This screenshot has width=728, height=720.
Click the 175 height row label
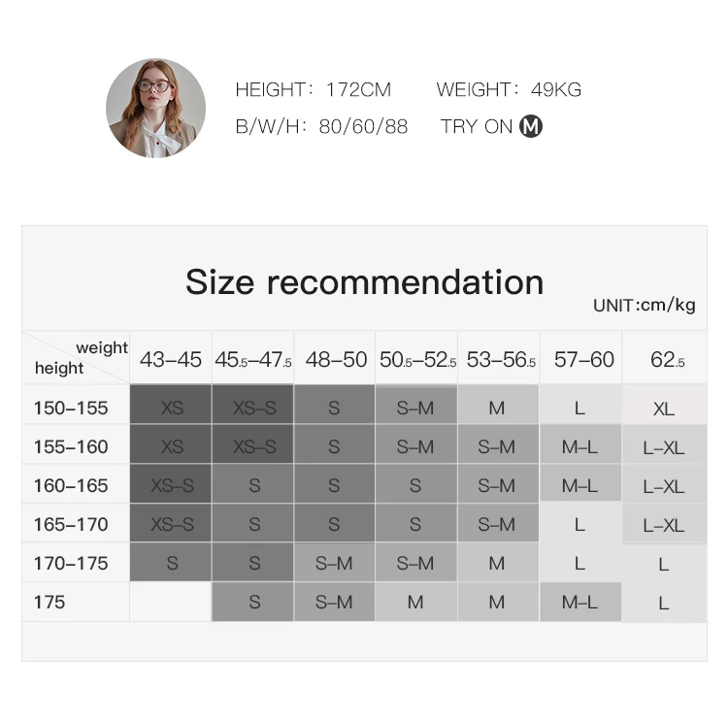[x=50, y=602]
